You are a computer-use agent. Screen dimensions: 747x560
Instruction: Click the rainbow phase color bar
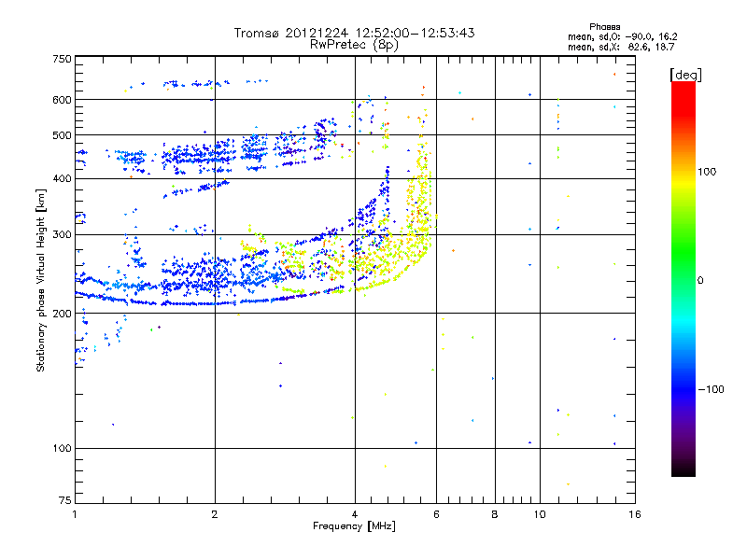tap(684, 278)
